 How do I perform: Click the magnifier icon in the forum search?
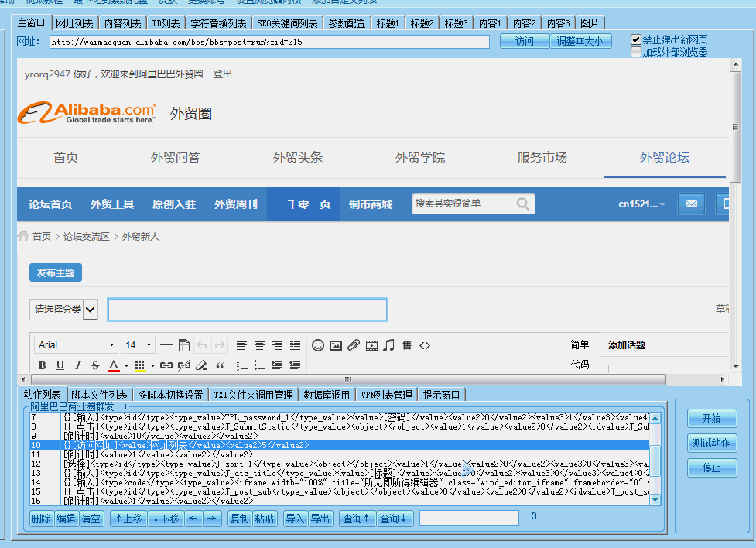coord(522,204)
